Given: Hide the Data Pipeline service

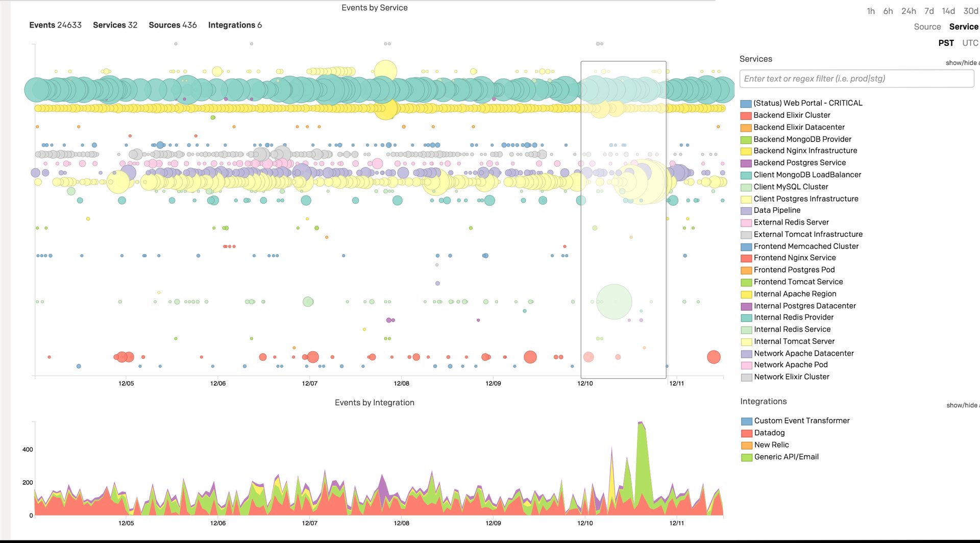Looking at the screenshot, I should tap(777, 210).
